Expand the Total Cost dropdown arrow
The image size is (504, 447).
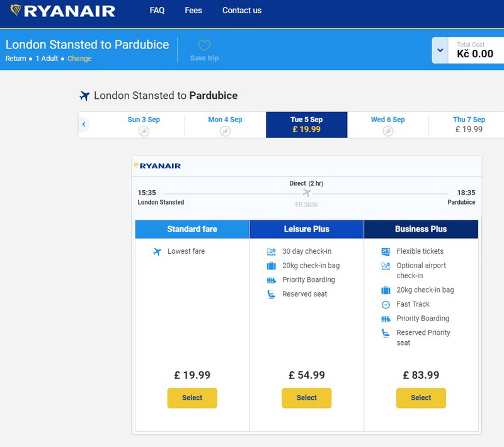point(440,50)
